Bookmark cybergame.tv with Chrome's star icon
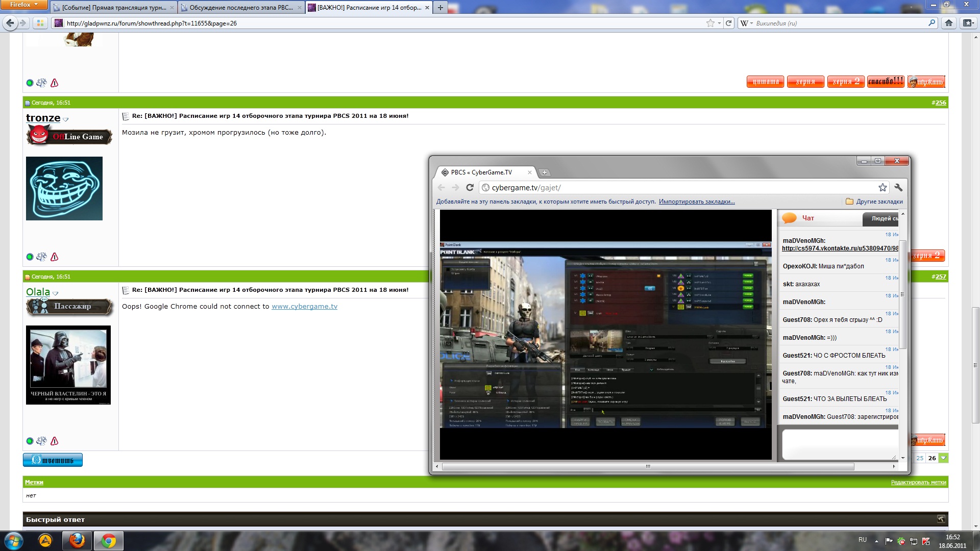This screenshot has width=980, height=551. coord(883,187)
